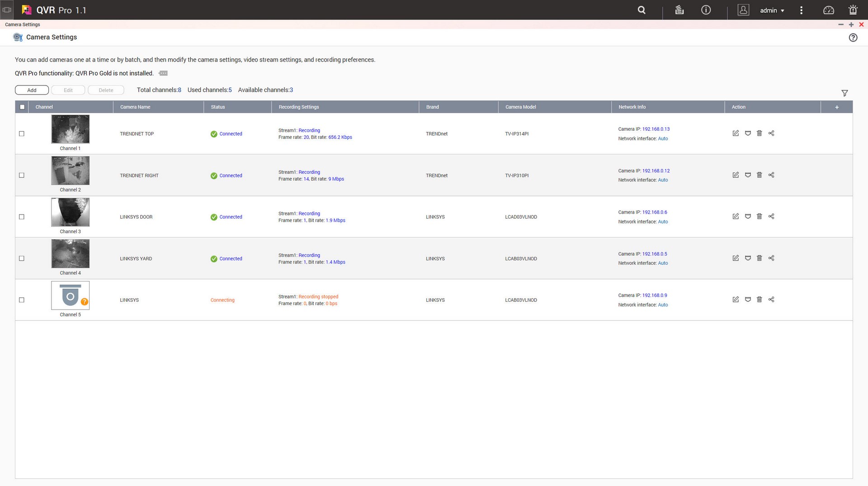Click Connected status for LINKSYS DOOR

[x=226, y=217]
